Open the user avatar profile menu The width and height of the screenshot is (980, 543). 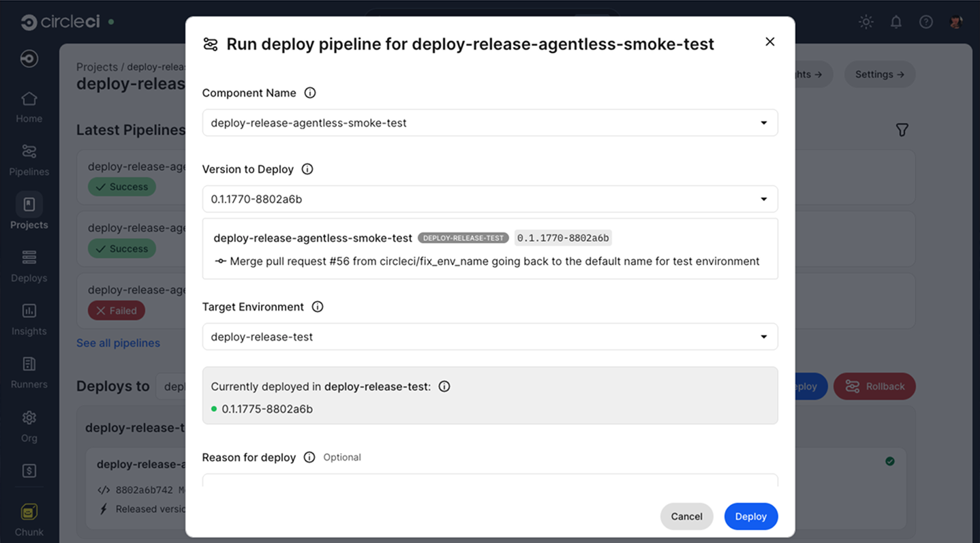(x=955, y=21)
